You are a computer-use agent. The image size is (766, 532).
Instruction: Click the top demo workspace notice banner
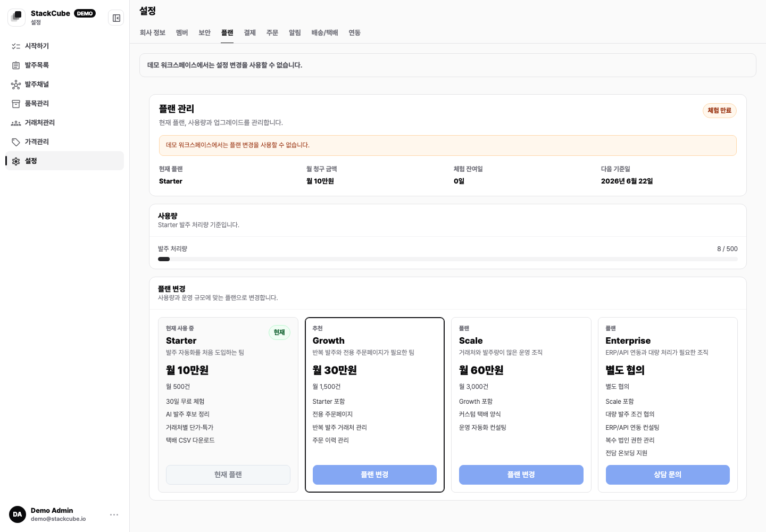pyautogui.click(x=448, y=65)
